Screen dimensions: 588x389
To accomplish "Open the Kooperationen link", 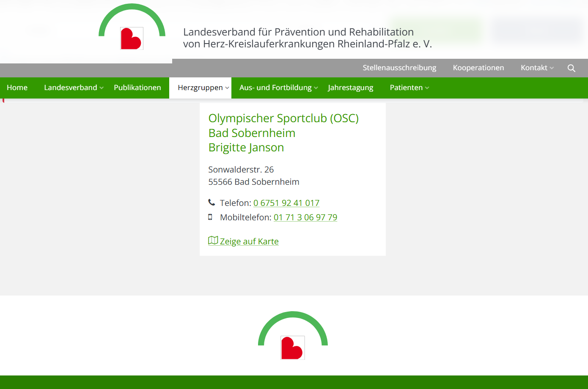I will 478,68.
